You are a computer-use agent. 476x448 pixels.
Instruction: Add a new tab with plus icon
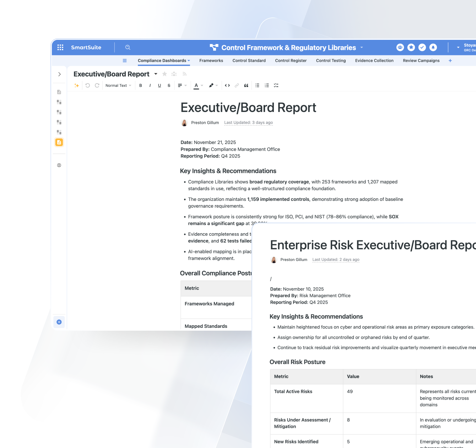click(450, 60)
